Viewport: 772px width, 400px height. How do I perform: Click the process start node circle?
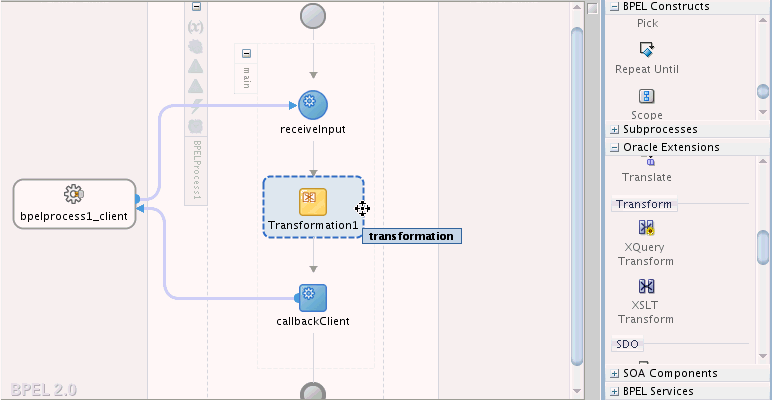tap(313, 16)
